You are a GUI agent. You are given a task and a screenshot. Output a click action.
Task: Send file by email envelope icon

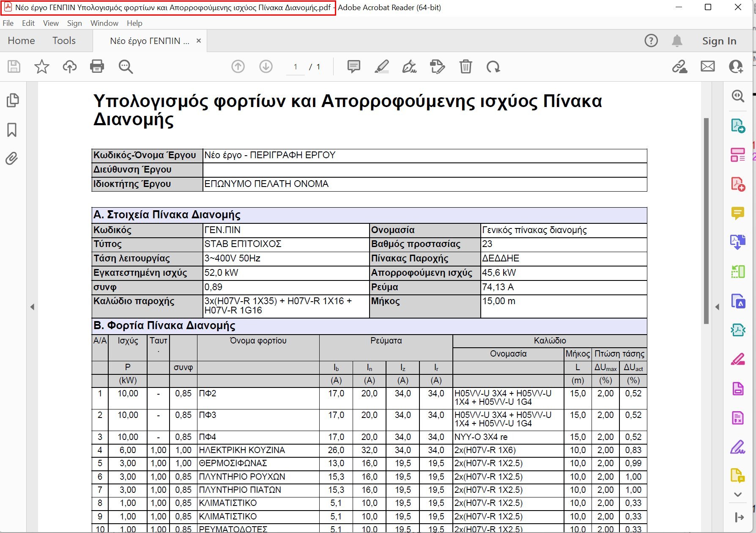pos(708,66)
